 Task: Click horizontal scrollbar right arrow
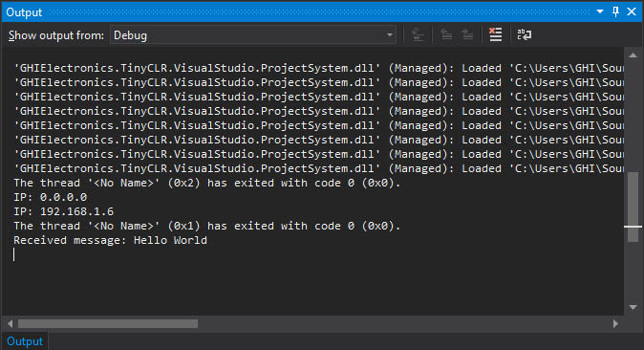pos(615,323)
